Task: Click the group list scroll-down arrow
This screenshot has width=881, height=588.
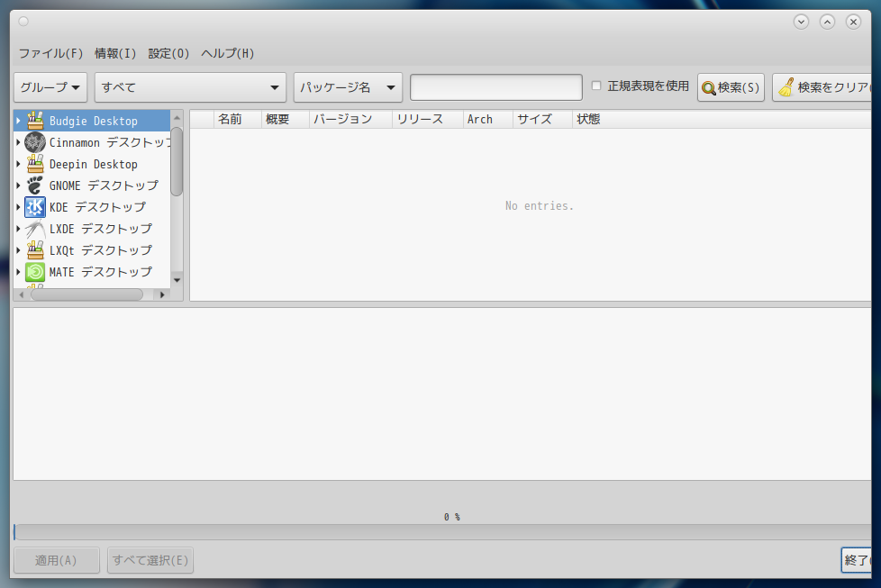Action: coord(177,280)
